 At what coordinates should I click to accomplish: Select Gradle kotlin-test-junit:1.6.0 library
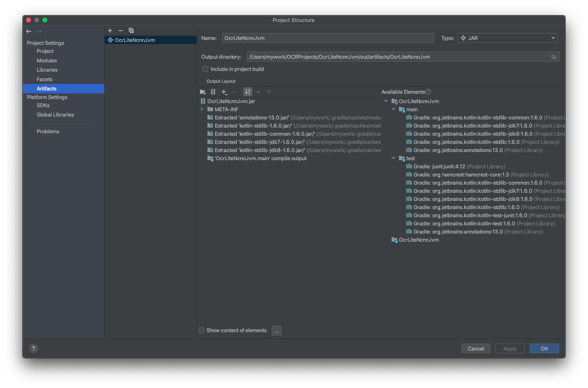pos(485,216)
